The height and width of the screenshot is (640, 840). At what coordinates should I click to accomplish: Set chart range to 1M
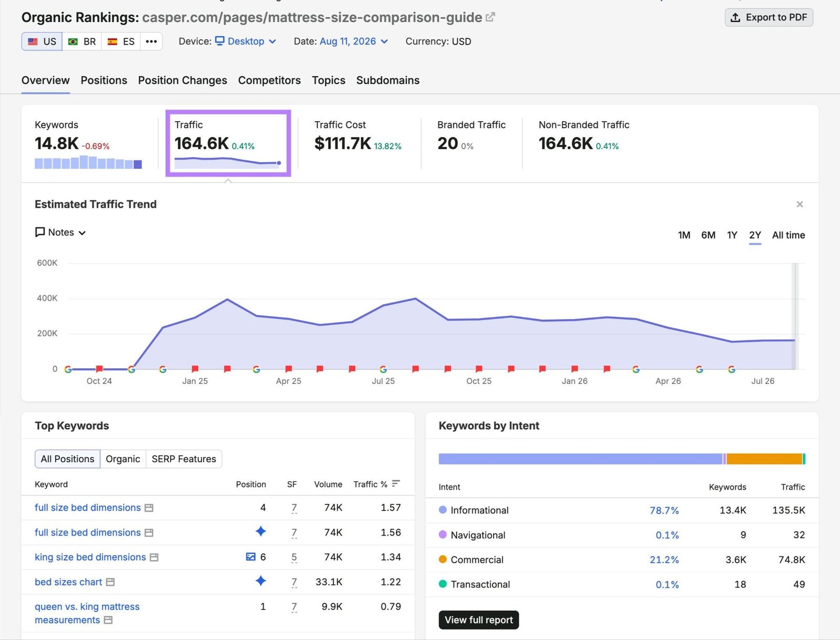pyautogui.click(x=684, y=235)
